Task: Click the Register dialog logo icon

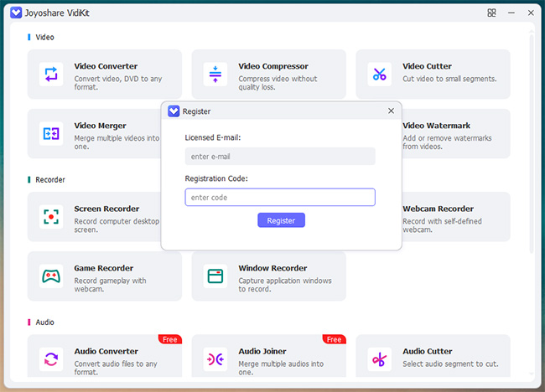Action: tap(174, 111)
